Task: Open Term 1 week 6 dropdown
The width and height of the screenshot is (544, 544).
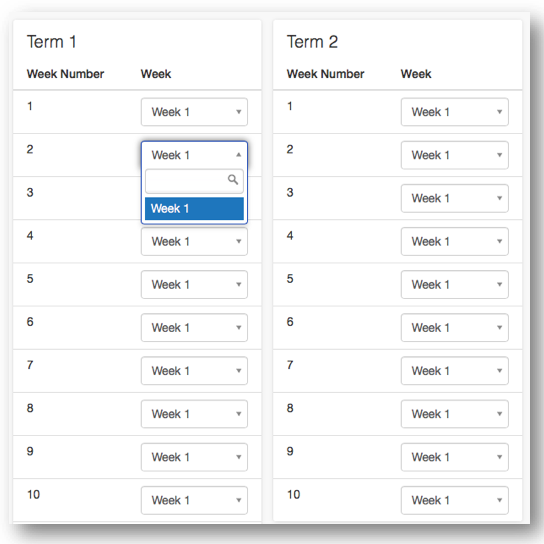Action: point(194,328)
